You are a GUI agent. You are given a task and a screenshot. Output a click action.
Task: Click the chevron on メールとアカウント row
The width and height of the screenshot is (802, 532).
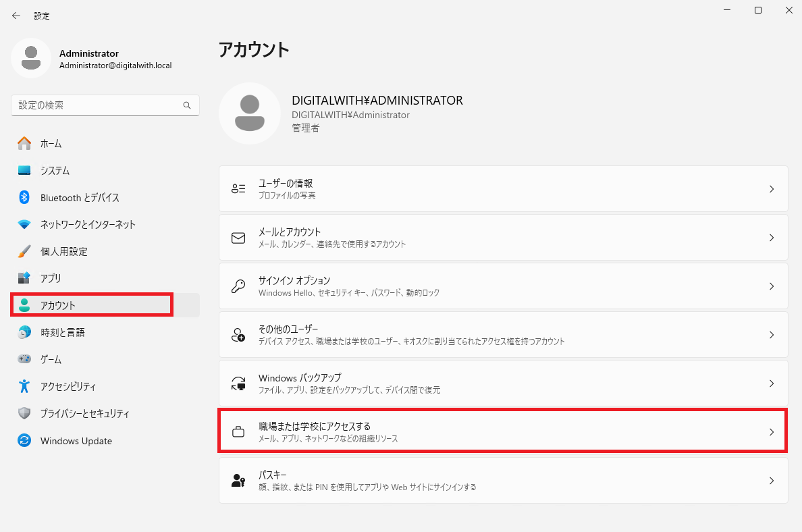click(x=772, y=238)
